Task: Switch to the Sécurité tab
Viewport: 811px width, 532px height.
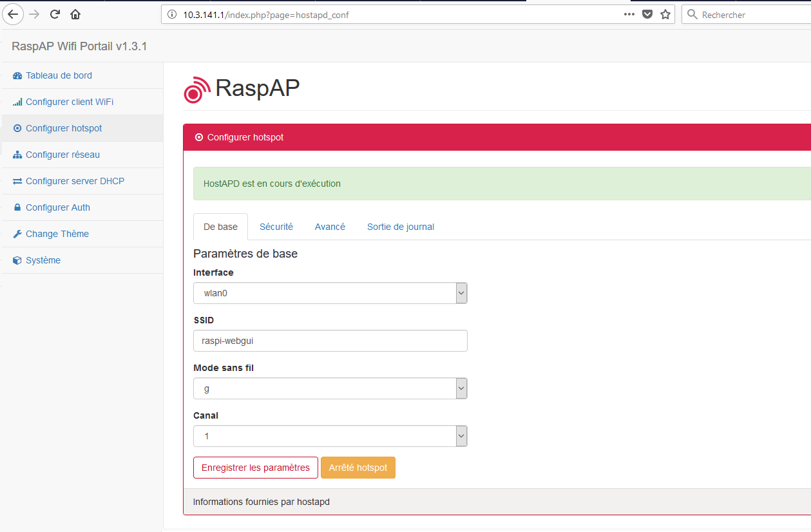Action: tap(276, 227)
